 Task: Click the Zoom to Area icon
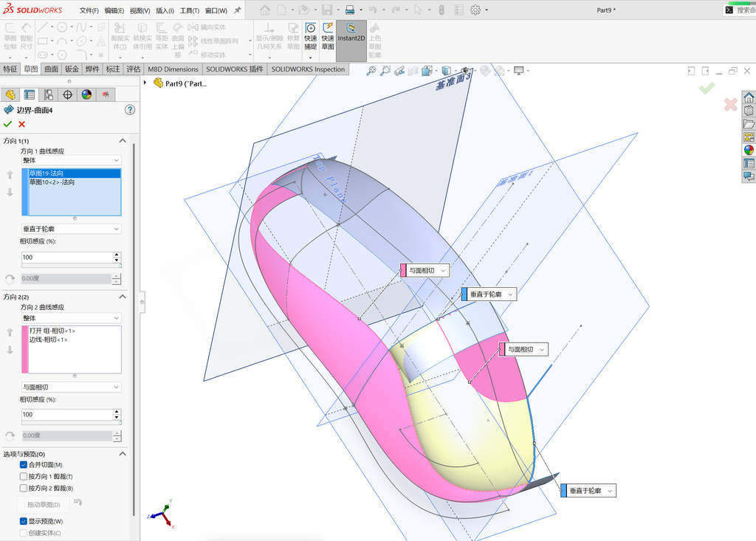pyautogui.click(x=385, y=71)
